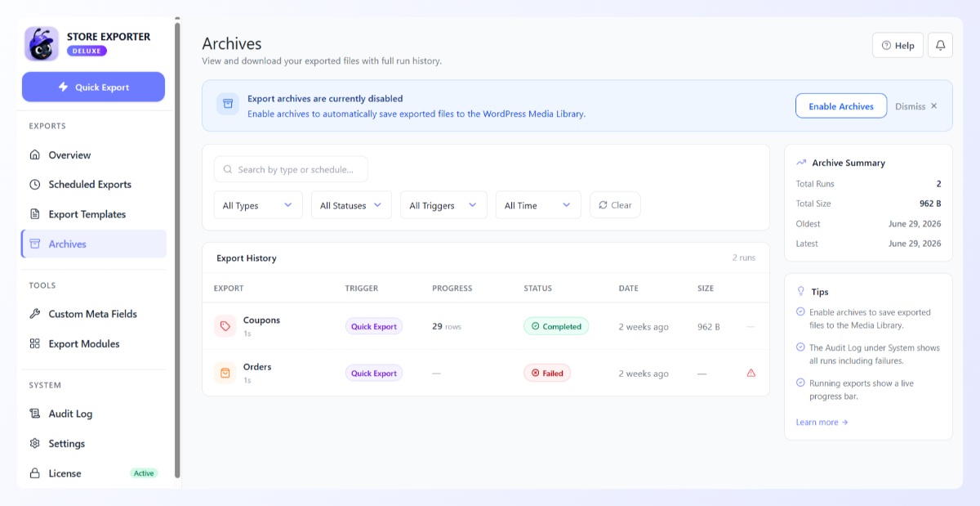
Task: Go to Overview page
Action: tap(94, 155)
